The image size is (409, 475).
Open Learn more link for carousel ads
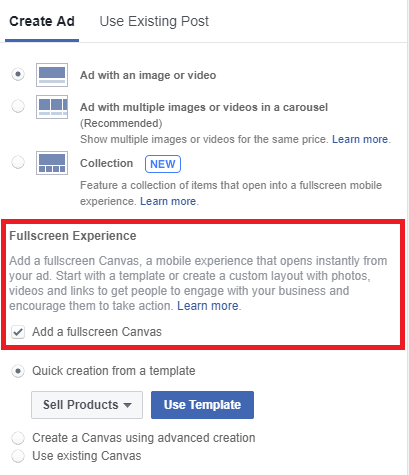click(360, 139)
